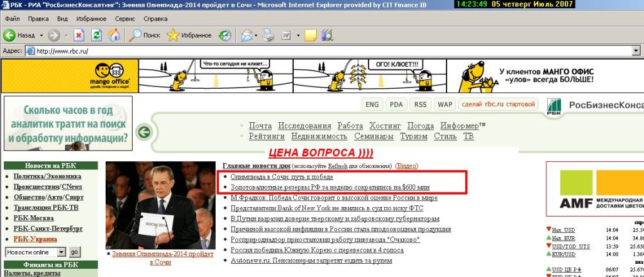Go to the Home page icon
This screenshot has width=644, height=277.
pyautogui.click(x=113, y=35)
